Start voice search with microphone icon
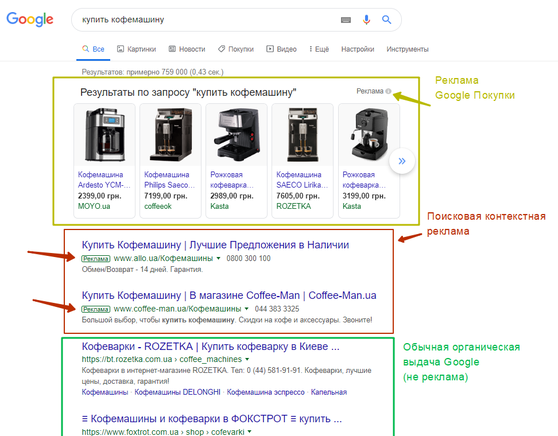The width and height of the screenshot is (558, 436). [x=366, y=20]
